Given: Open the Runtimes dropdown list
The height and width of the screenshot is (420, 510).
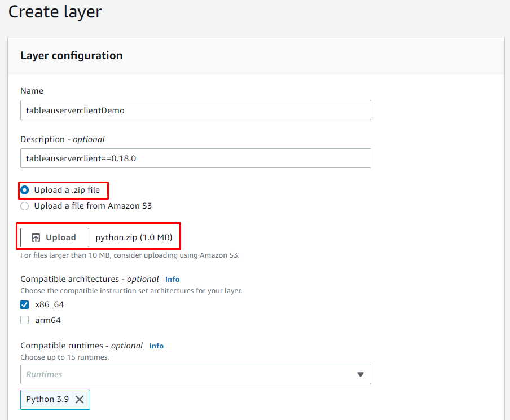Looking at the screenshot, I should click(195, 374).
